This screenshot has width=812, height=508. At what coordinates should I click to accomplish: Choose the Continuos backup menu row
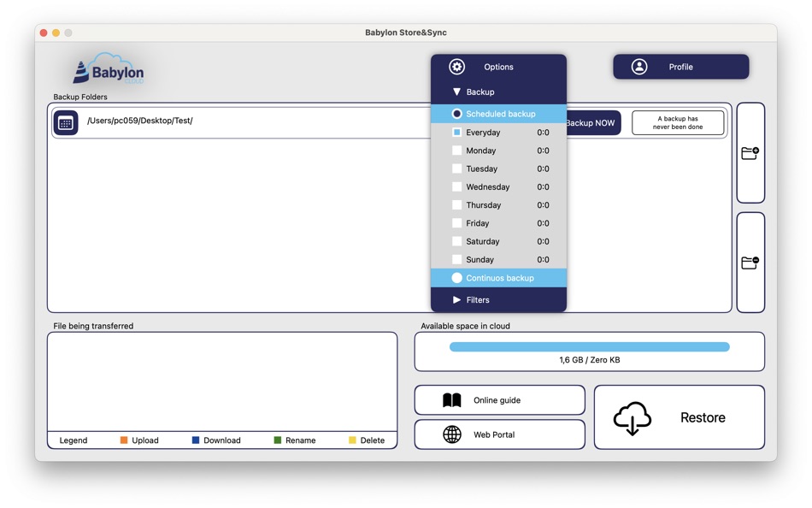pos(498,278)
